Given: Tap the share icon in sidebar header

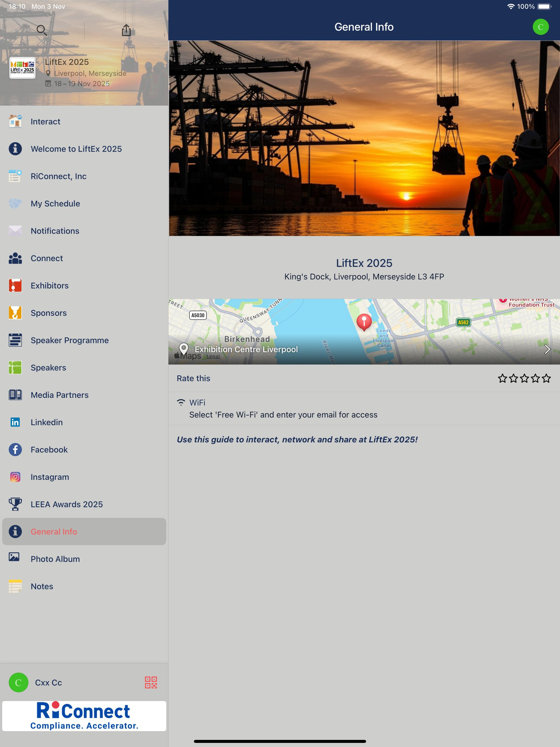Looking at the screenshot, I should tap(126, 30).
